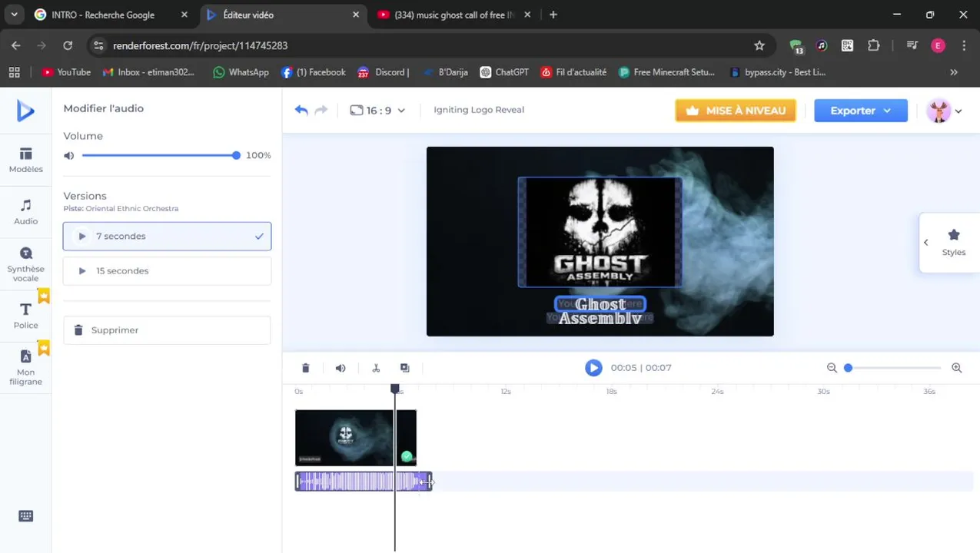Open Mon filigrane watermark panel
Viewport: 980px width, 553px height.
point(25,366)
